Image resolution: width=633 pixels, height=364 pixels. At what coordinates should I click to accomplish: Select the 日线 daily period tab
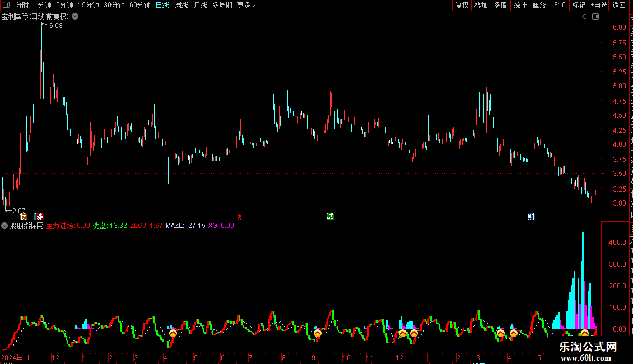(x=162, y=5)
